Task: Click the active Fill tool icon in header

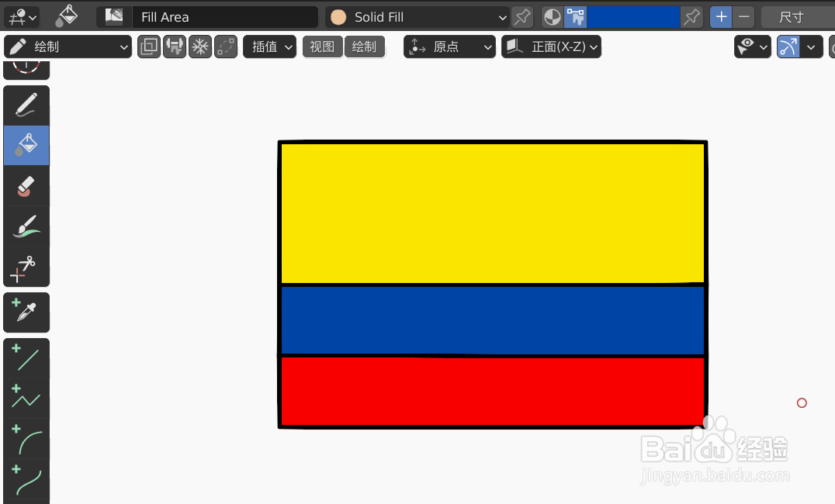Action: point(67,17)
